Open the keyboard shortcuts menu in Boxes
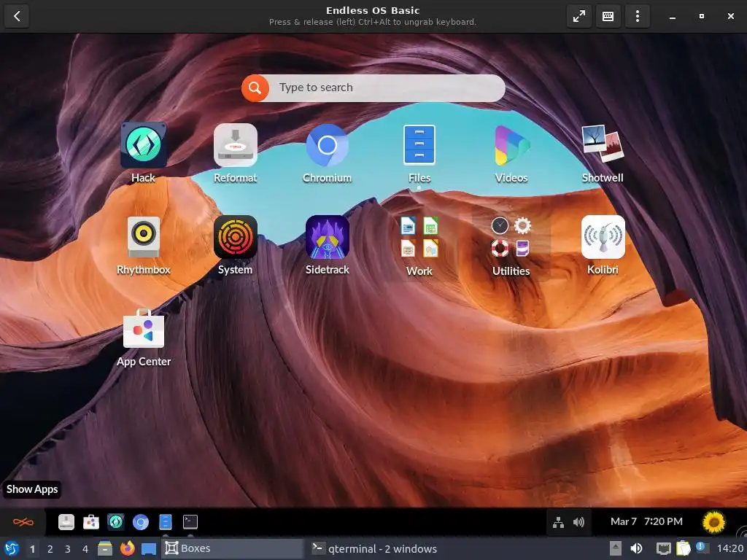Image resolution: width=747 pixels, height=560 pixels. point(608,16)
